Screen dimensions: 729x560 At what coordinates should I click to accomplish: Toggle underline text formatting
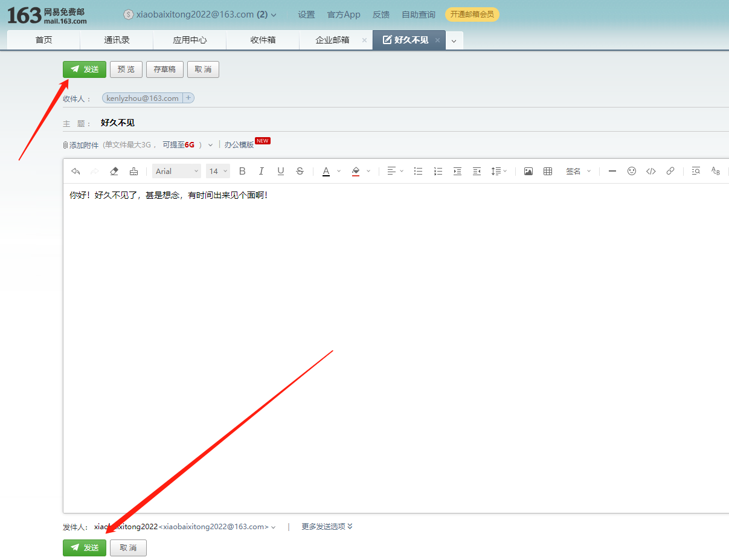click(x=280, y=172)
